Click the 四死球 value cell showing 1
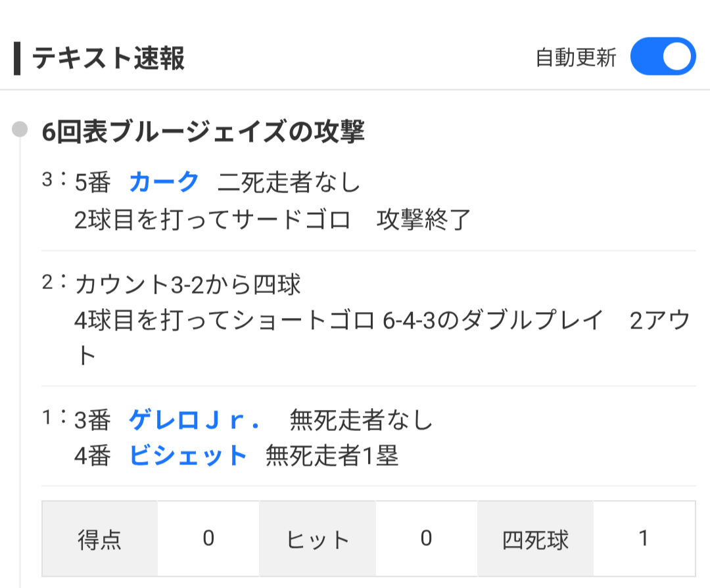This screenshot has width=710, height=588. coord(644,539)
